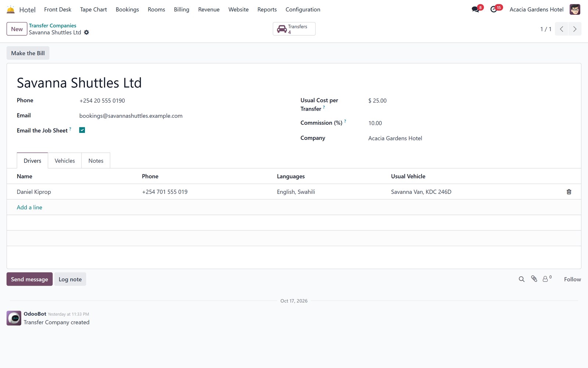Show followers list icon
Screen dimensions: 588x368
[x=547, y=279]
